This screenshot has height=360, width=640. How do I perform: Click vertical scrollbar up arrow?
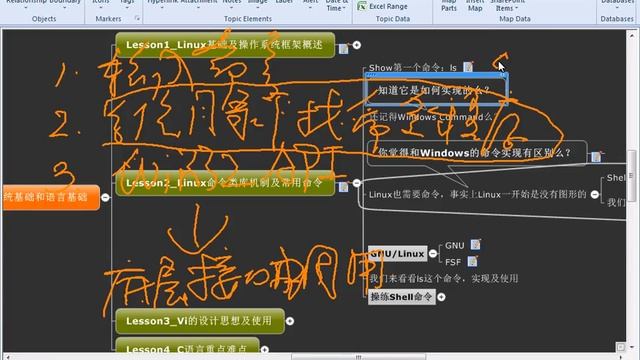click(632, 35)
